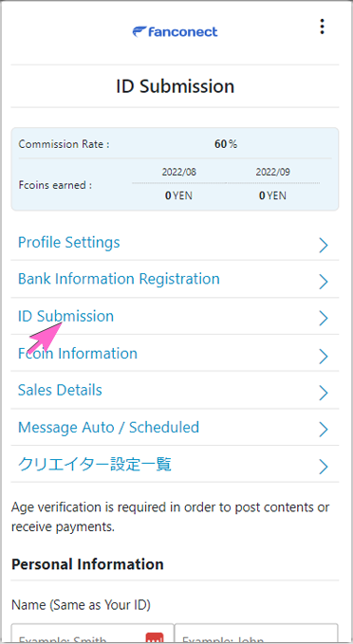This screenshot has height=644, width=353.
Task: Click the fanconect logo
Action: 175,31
